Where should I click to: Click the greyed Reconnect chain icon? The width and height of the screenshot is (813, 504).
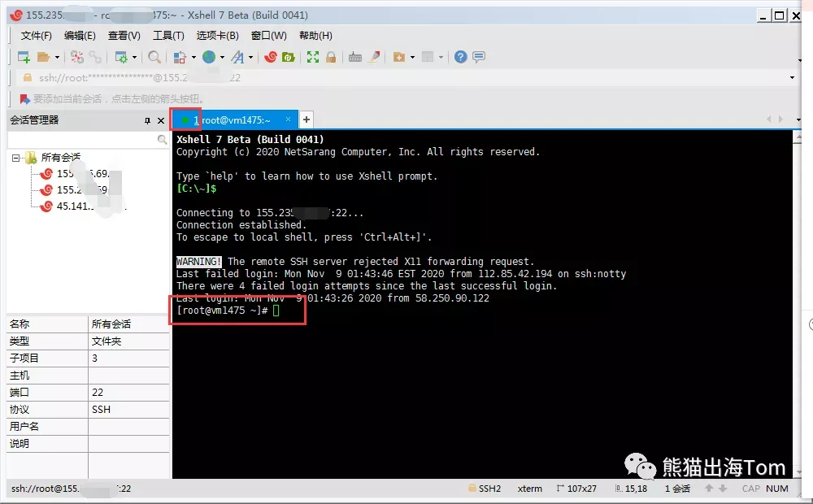coord(95,57)
